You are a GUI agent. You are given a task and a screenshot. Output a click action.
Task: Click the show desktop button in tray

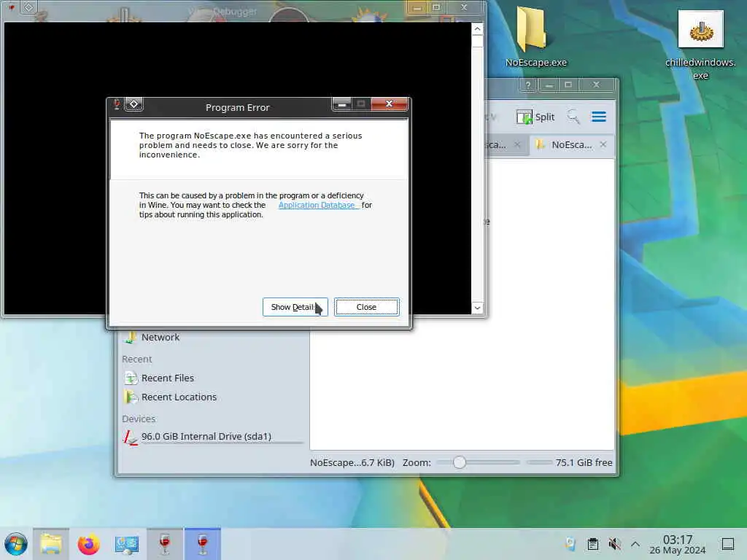point(728,544)
